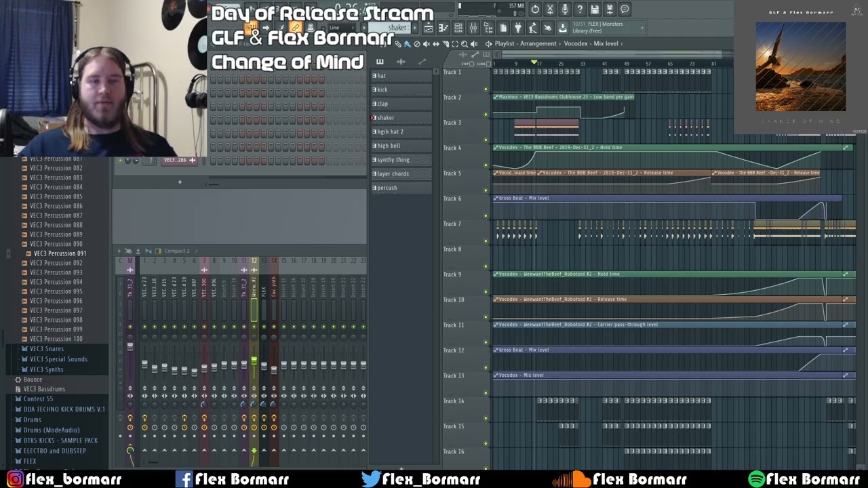Open the speech bubble chat icon

click(625, 9)
